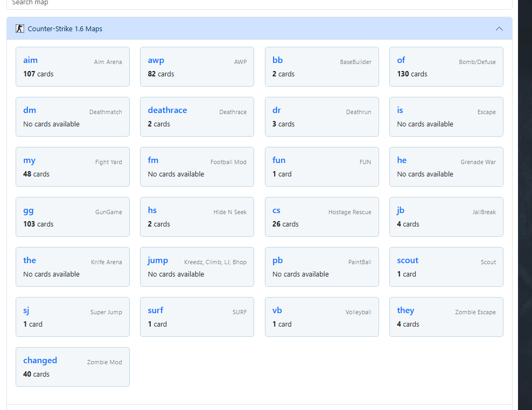The width and height of the screenshot is (532, 410).
Task: Select the surf SURF category
Action: tap(197, 317)
